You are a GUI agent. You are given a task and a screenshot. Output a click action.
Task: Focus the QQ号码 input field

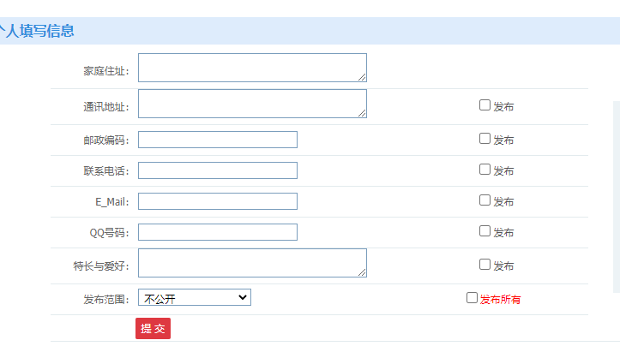tap(217, 232)
